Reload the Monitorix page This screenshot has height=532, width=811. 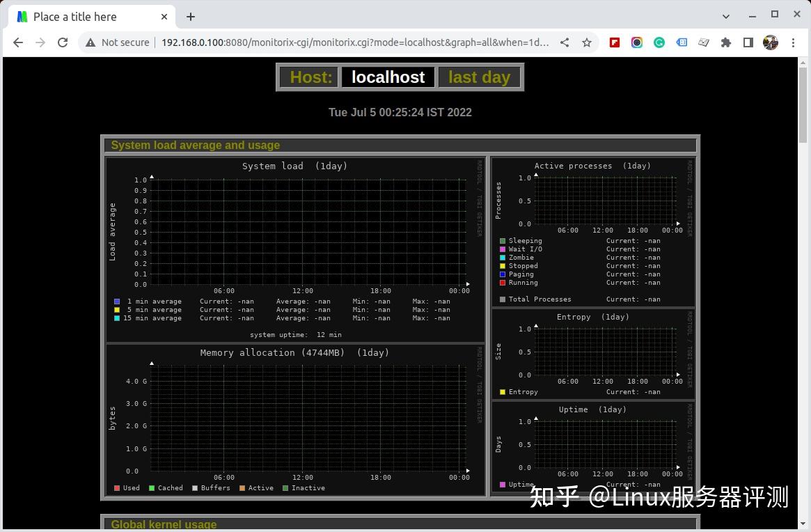pyautogui.click(x=63, y=42)
